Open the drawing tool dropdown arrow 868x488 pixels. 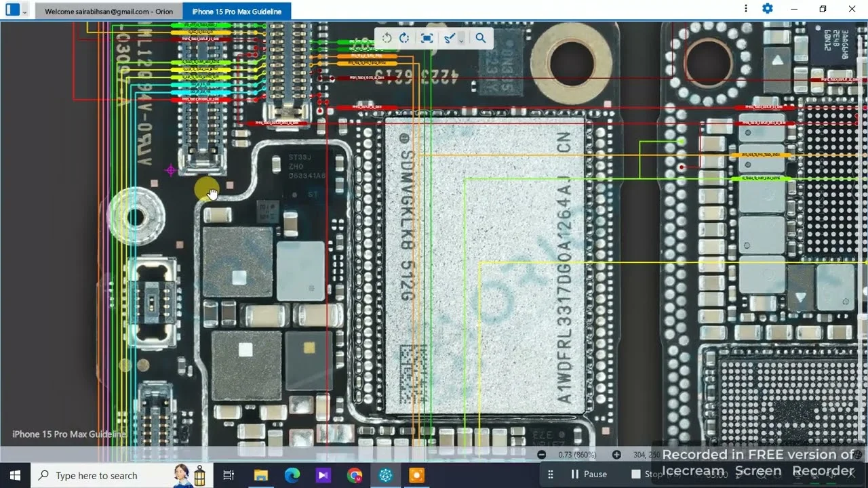[x=461, y=39]
